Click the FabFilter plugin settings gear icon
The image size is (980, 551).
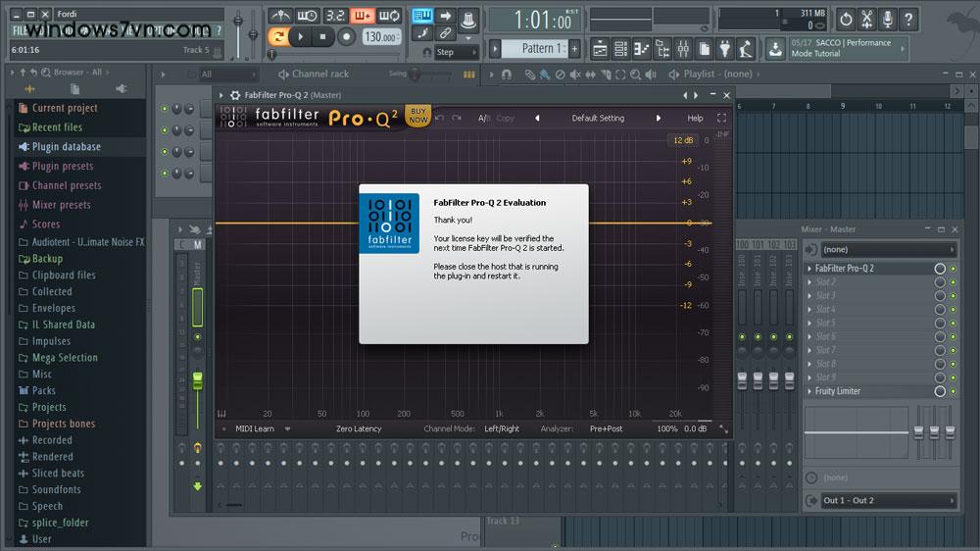pyautogui.click(x=235, y=95)
